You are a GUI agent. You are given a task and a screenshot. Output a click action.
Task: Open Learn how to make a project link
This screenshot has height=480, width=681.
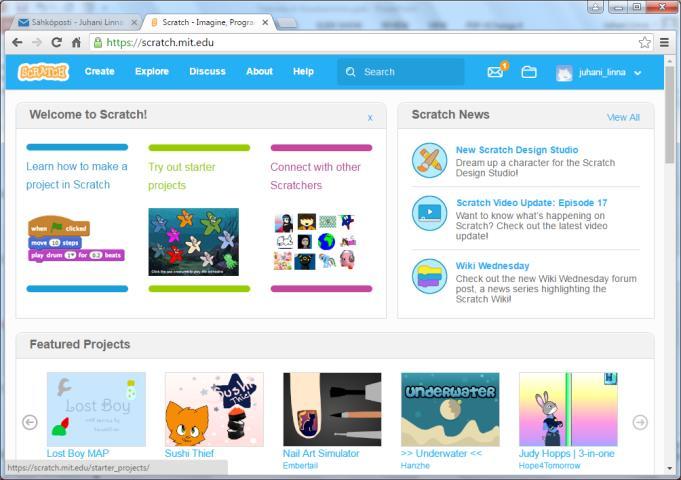(77, 175)
